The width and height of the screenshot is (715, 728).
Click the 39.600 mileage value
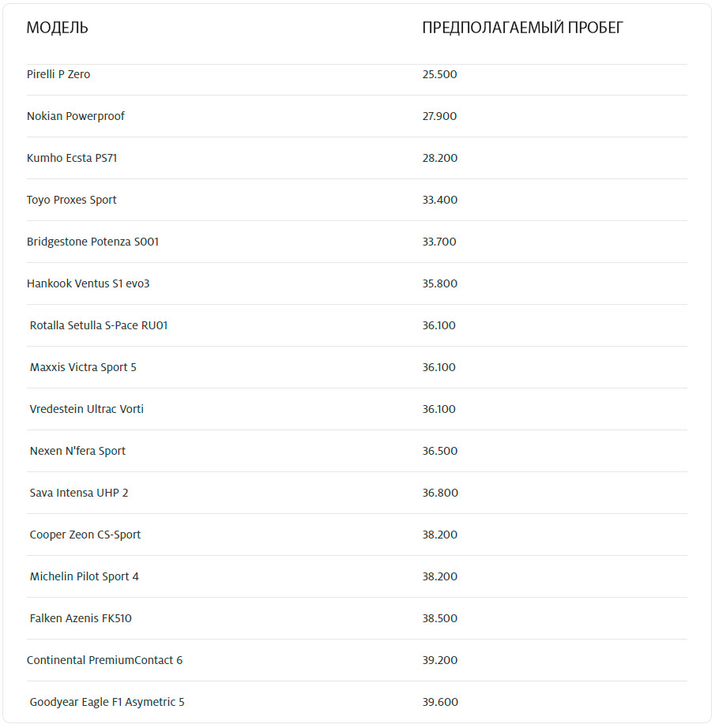pyautogui.click(x=440, y=702)
